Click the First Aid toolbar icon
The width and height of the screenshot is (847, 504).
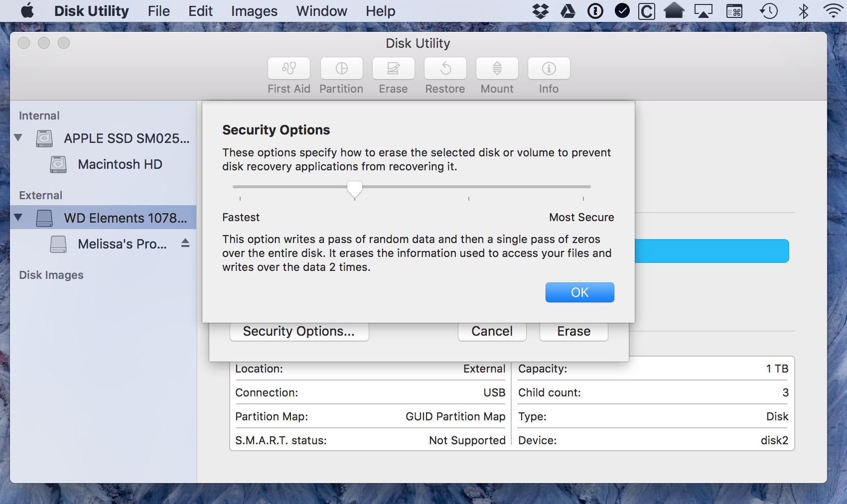289,68
